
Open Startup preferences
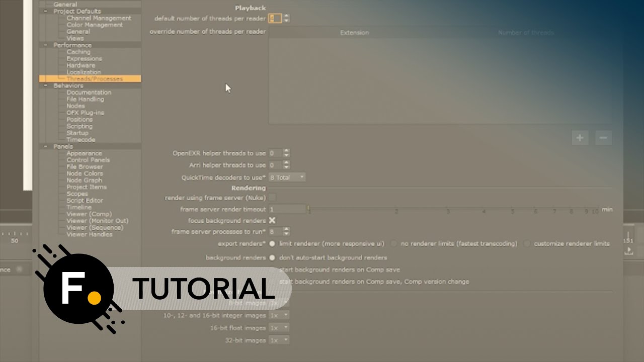point(77,133)
